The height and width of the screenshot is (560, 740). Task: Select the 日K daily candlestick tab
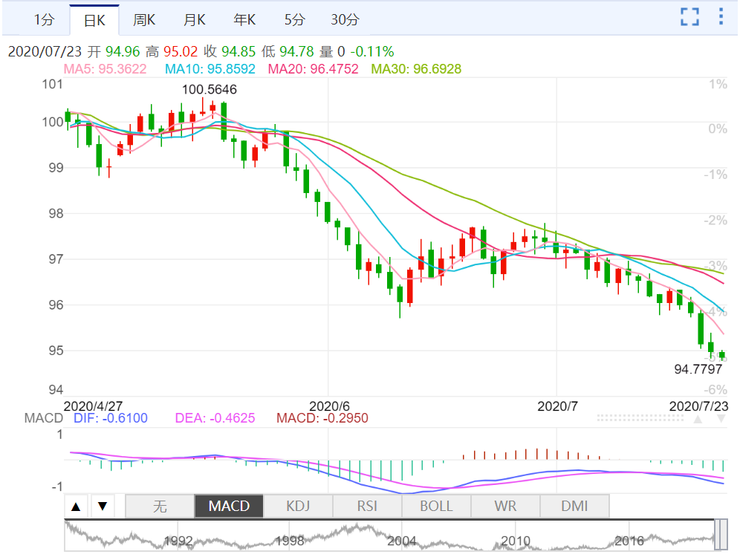click(94, 20)
